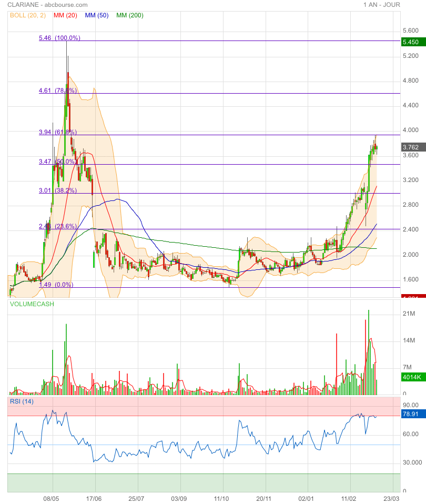
Task: Click the 30.000 RSI axis label
Action: point(412,462)
